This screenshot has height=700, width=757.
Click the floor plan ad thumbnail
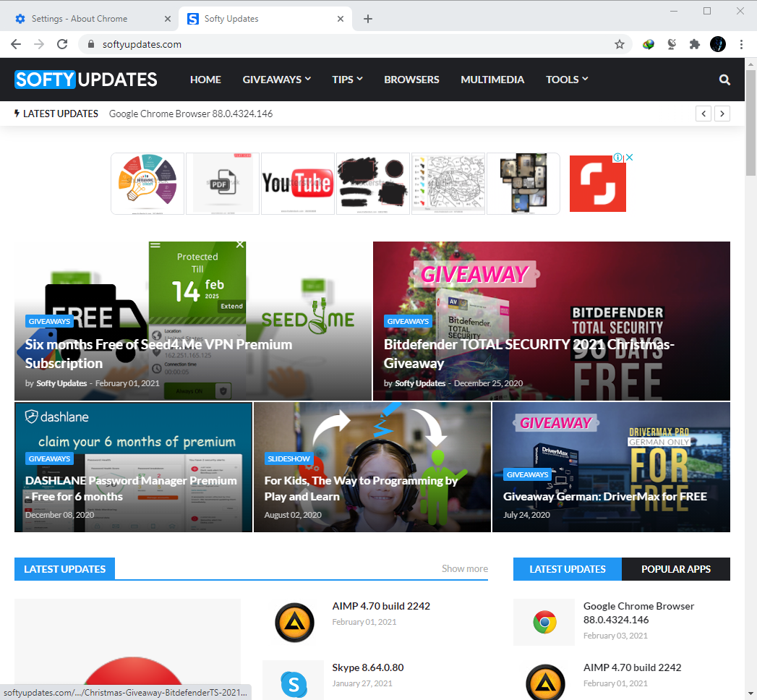pos(523,184)
